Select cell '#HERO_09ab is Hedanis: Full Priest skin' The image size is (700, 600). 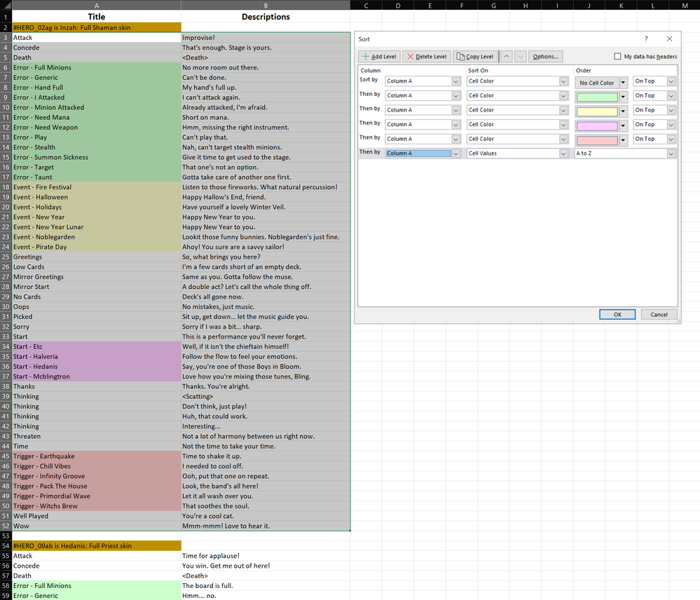click(97, 546)
